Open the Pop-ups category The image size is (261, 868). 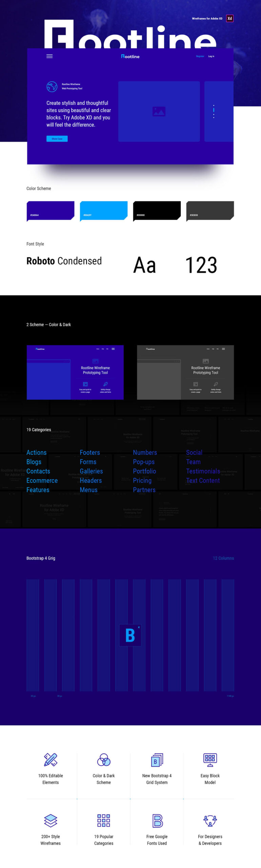(x=144, y=462)
